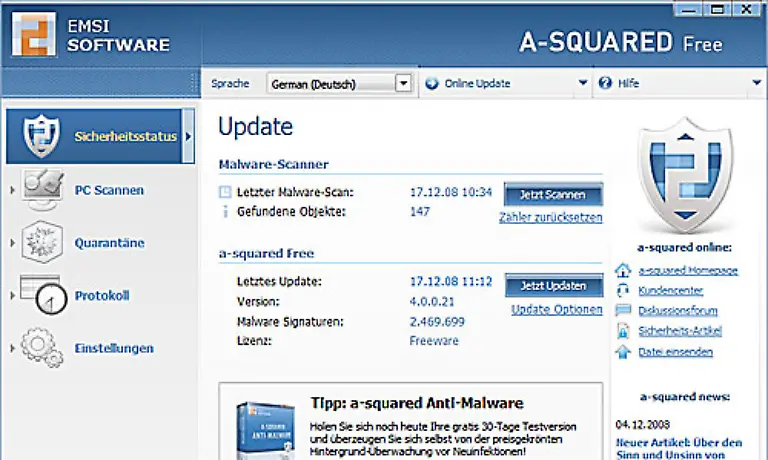The height and width of the screenshot is (460, 768).
Task: Open the Diskussionsforum link
Action: tap(678, 311)
